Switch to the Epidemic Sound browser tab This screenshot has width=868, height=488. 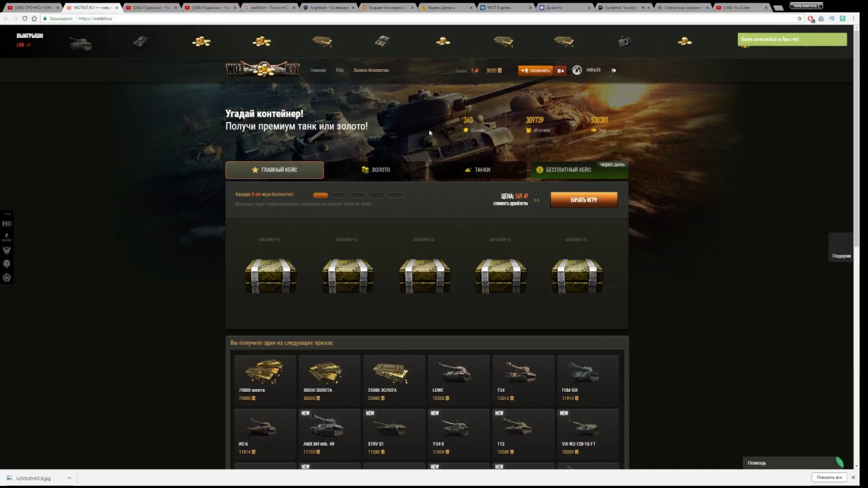point(624,7)
